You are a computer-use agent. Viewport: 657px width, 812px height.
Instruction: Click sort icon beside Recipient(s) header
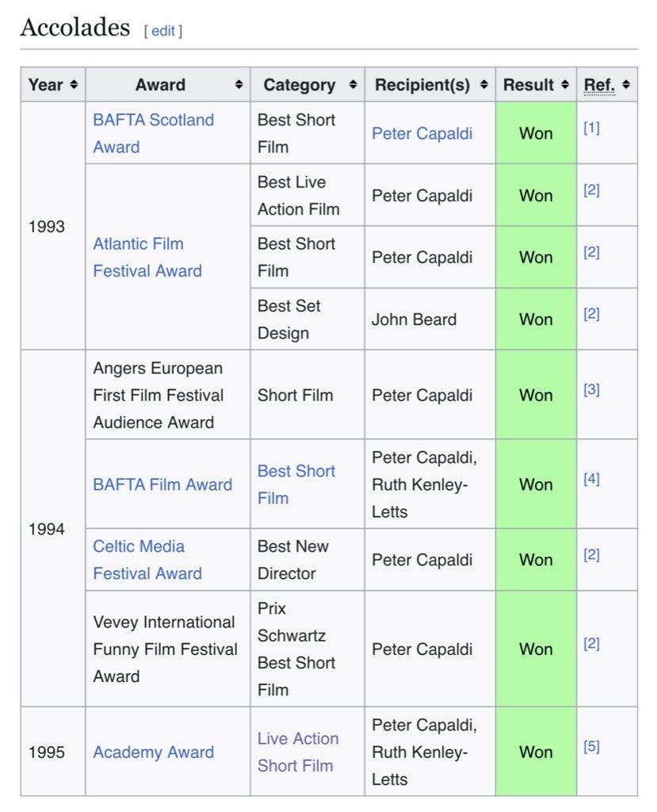484,85
